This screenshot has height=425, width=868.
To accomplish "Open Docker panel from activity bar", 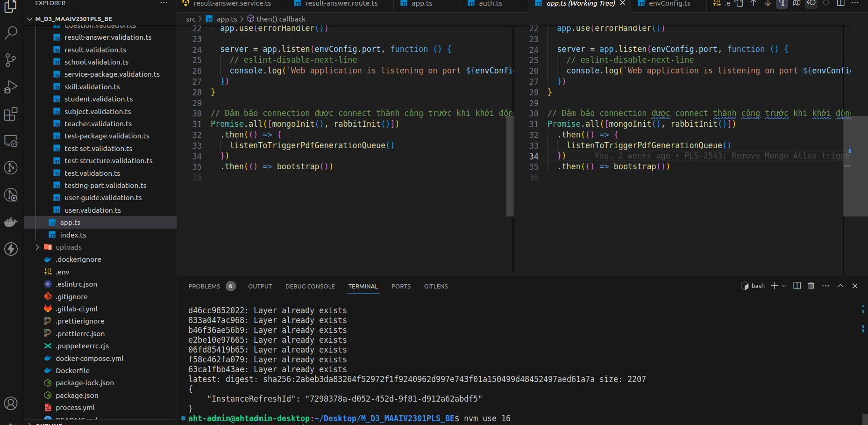I will pyautogui.click(x=11, y=222).
